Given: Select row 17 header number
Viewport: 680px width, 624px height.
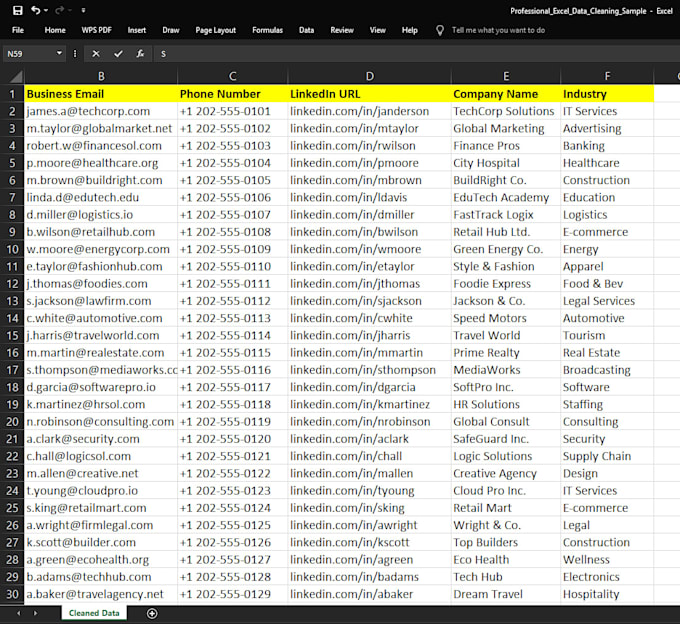Looking at the screenshot, I should coord(12,370).
